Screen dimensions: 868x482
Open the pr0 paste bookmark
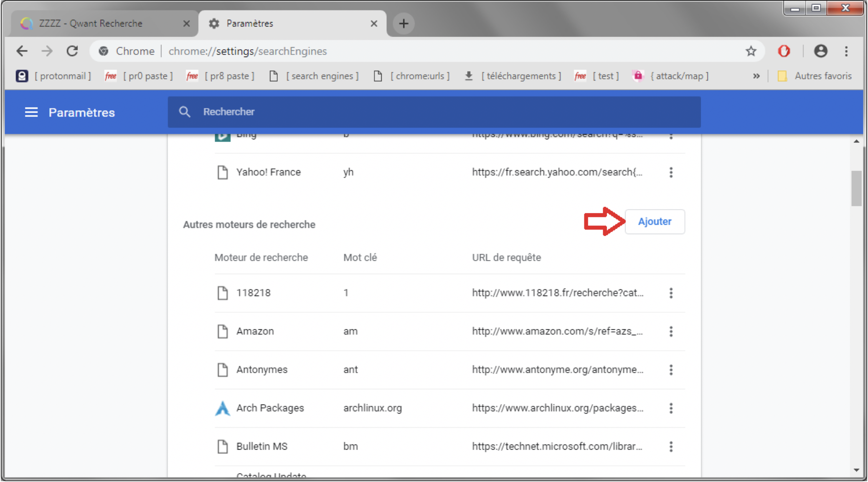(139, 76)
